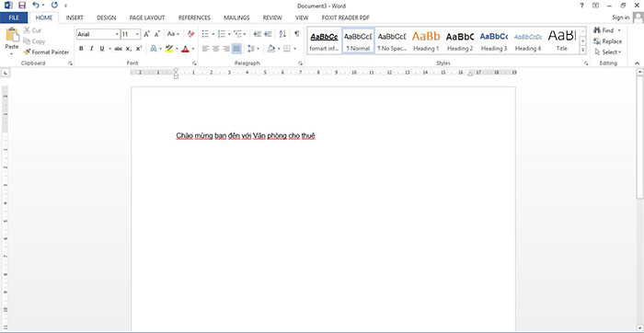
Task: Shrink the font size
Action: coord(157,34)
